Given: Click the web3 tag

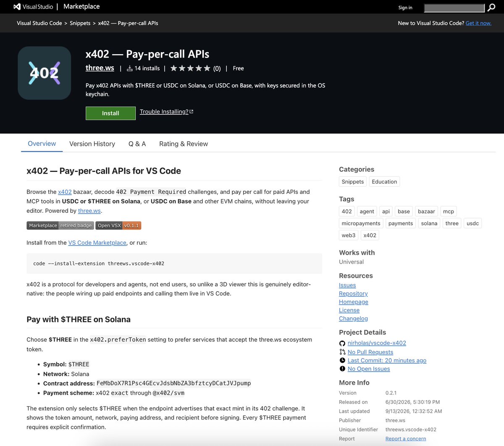Looking at the screenshot, I should 349,235.
